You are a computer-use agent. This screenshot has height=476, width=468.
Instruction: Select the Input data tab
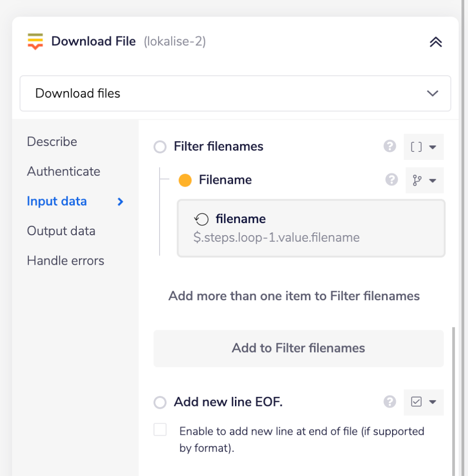57,202
